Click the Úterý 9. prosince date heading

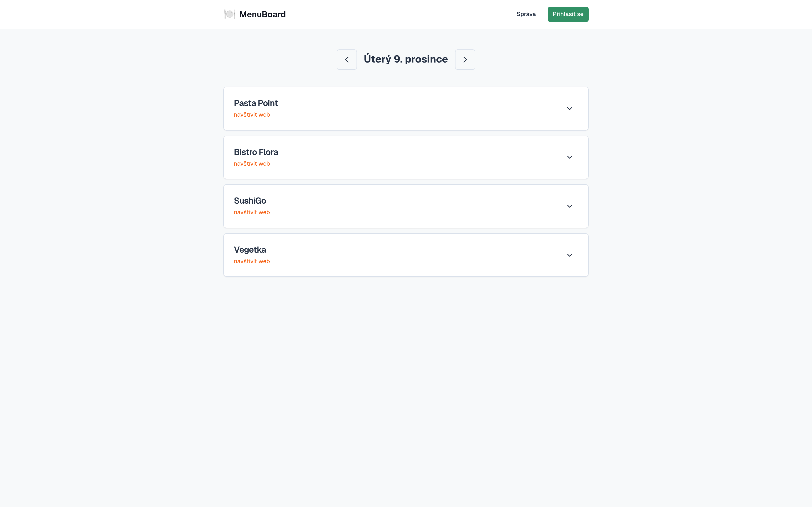tap(406, 59)
